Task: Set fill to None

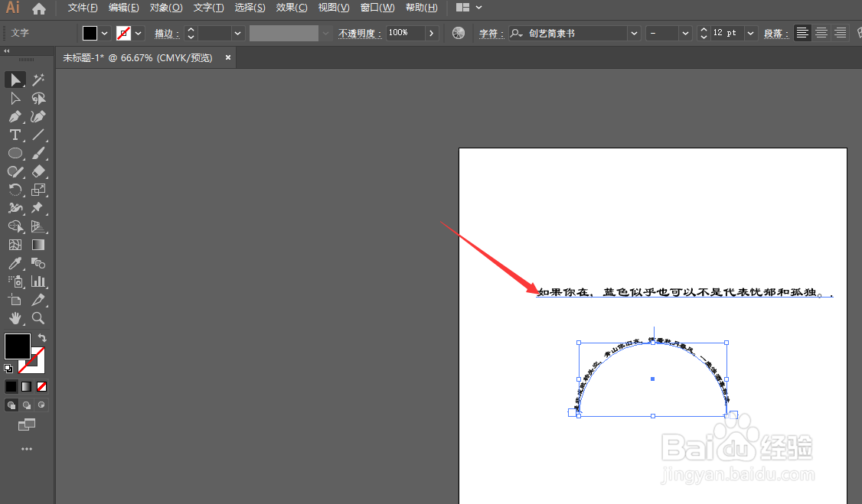Action: (42, 386)
